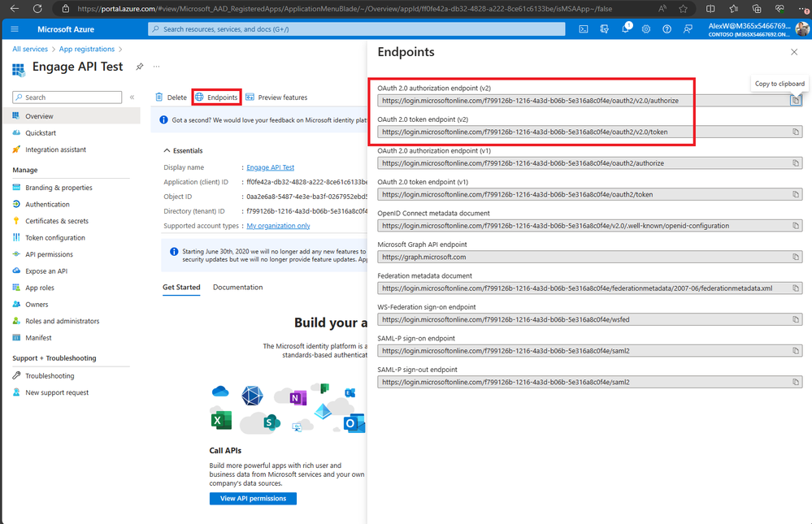Image resolution: width=812 pixels, height=524 pixels.
Task: Toggle browser split screen icon
Action: 710,8
